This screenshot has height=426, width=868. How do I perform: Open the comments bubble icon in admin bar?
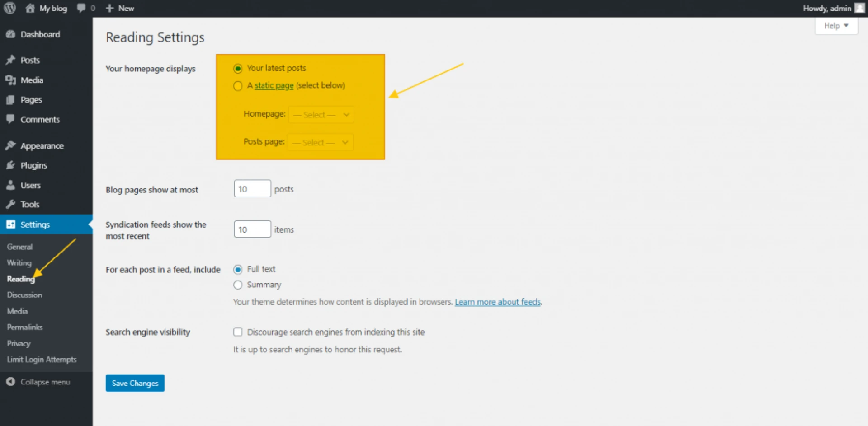[81, 8]
